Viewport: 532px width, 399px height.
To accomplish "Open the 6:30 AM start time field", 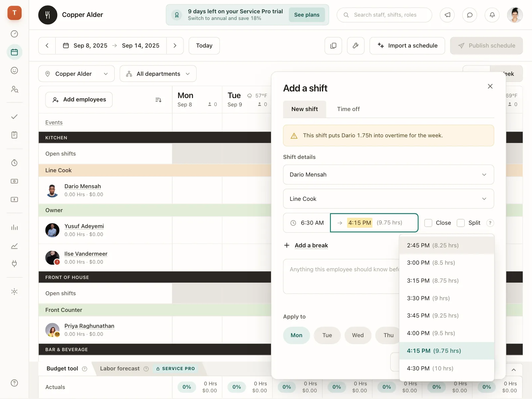I will click(x=307, y=223).
